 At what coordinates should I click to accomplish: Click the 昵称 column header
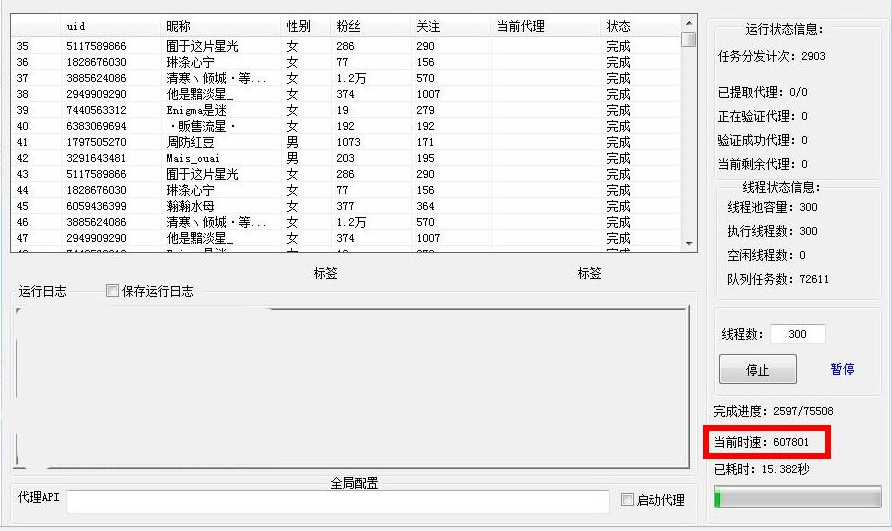[178, 26]
